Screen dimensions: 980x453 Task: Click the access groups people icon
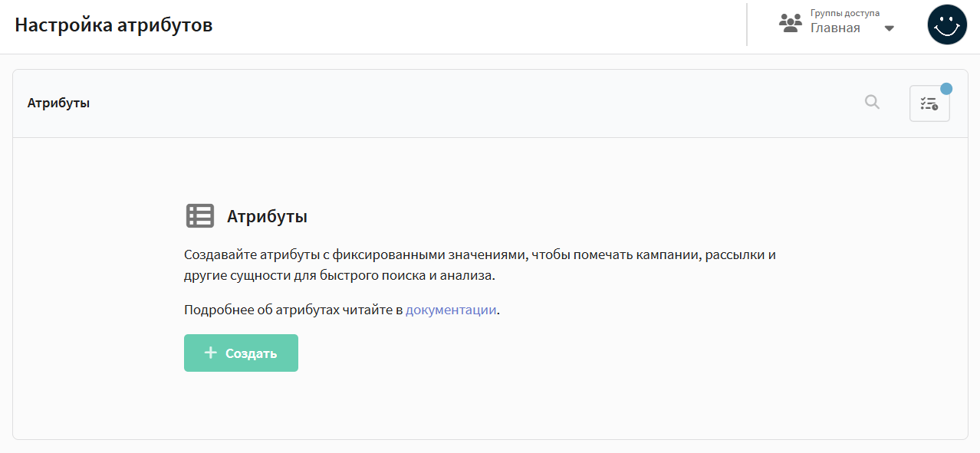(x=790, y=22)
